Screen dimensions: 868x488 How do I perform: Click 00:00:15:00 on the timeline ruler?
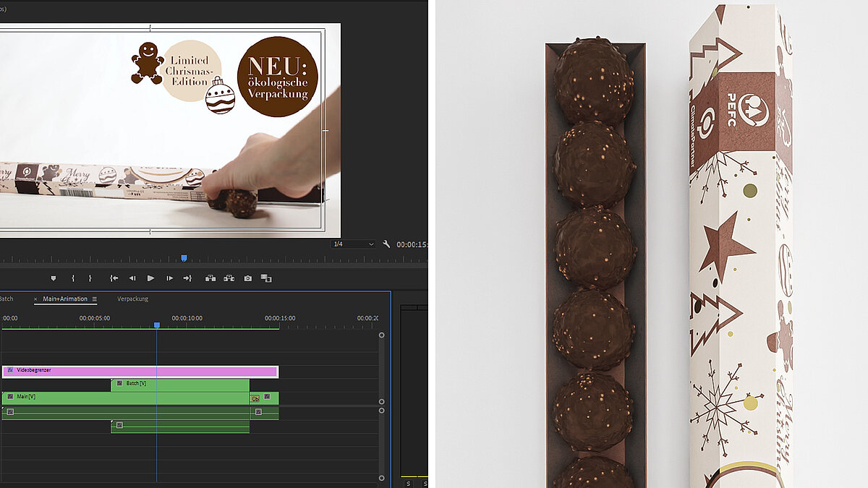click(280, 318)
